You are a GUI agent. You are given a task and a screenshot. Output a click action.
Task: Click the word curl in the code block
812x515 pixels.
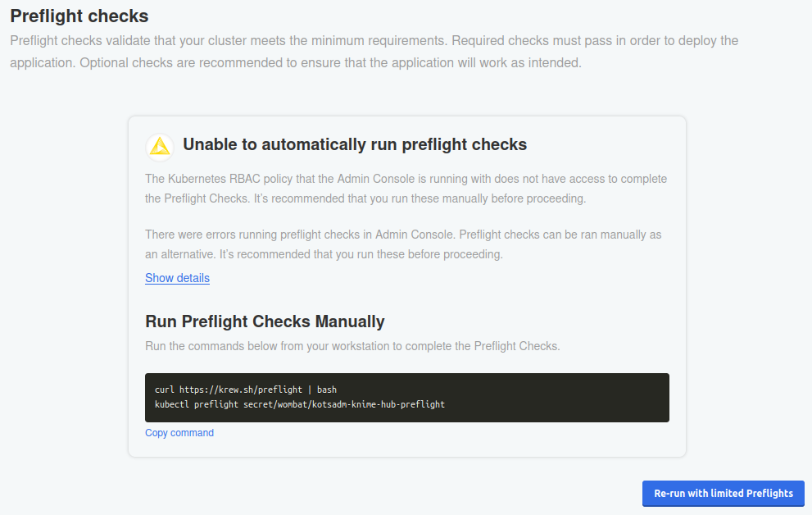[x=164, y=390]
